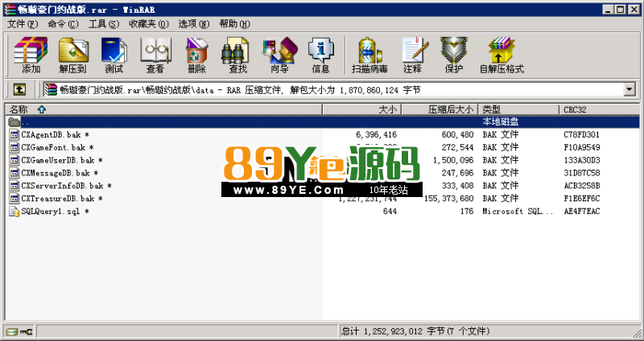Image resolution: width=644 pixels, height=341 pixels.
Task: Click the 测试 (Test) toolbar icon
Action: pos(114,55)
